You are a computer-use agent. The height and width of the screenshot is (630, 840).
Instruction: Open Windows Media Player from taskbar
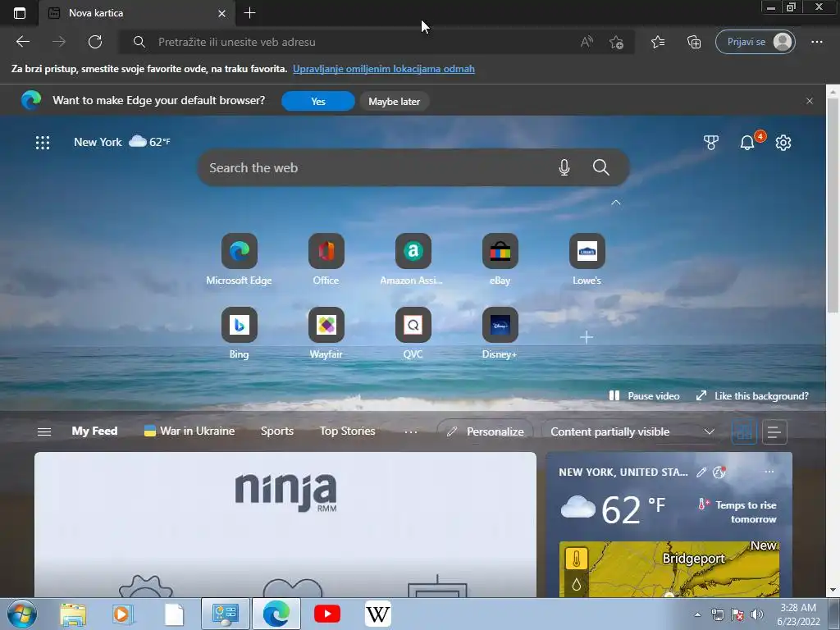pos(123,614)
